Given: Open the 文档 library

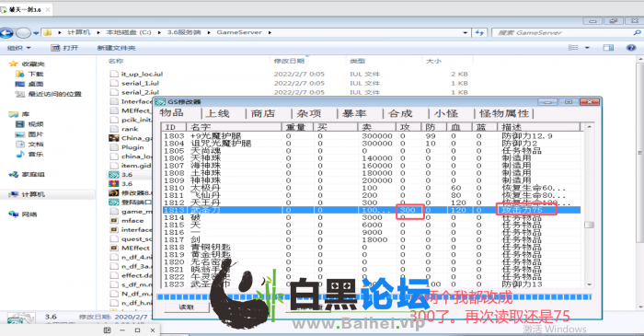Looking at the screenshot, I should [35, 145].
